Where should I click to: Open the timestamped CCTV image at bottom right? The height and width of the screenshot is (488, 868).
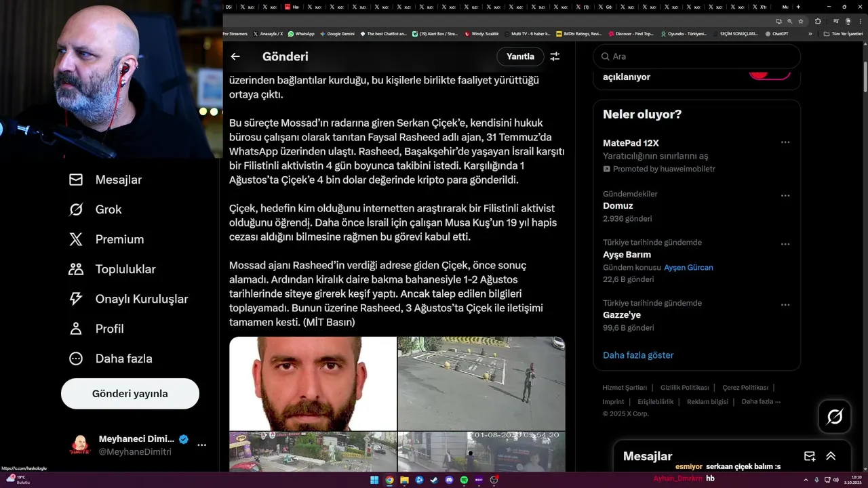(481, 452)
